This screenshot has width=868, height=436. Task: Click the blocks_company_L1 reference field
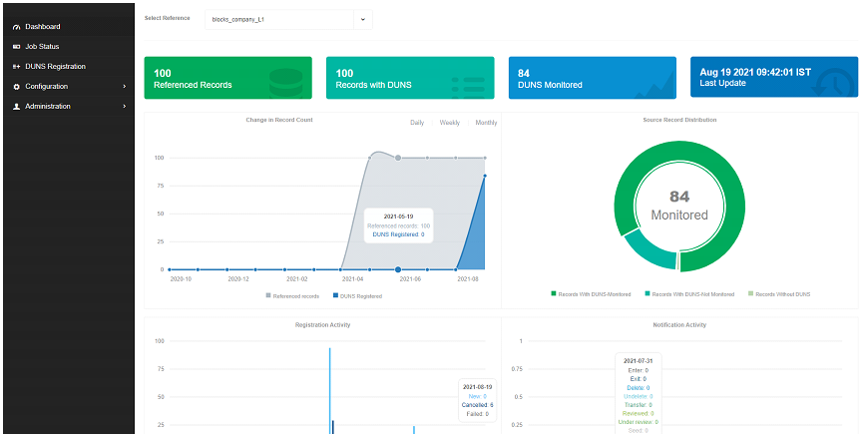pyautogui.click(x=279, y=19)
